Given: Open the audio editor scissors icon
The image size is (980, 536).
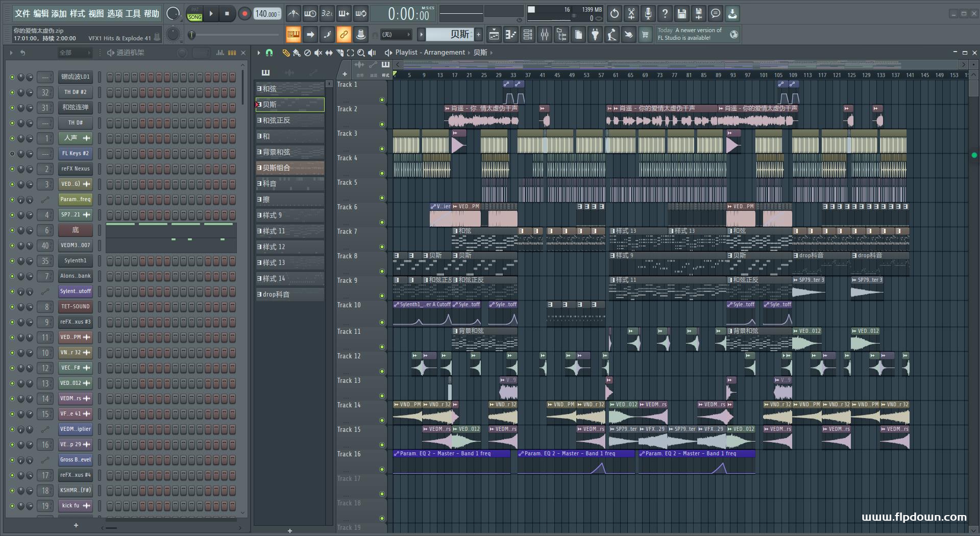Looking at the screenshot, I should click(631, 14).
